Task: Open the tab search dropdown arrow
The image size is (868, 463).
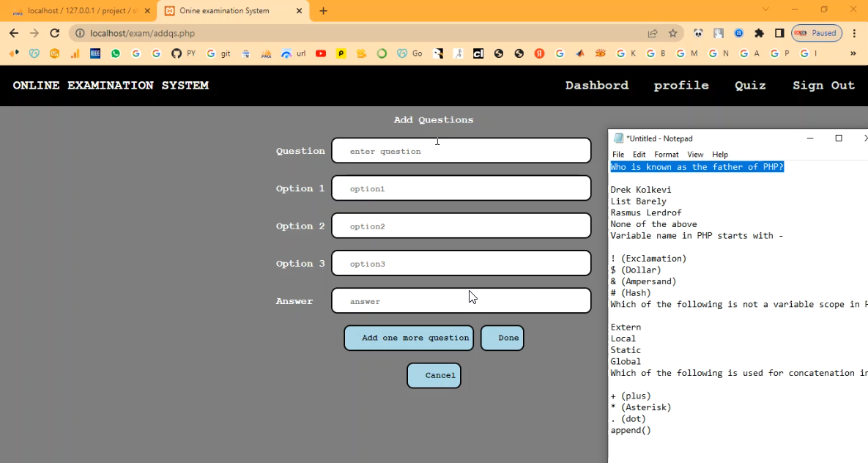Action: tap(765, 10)
